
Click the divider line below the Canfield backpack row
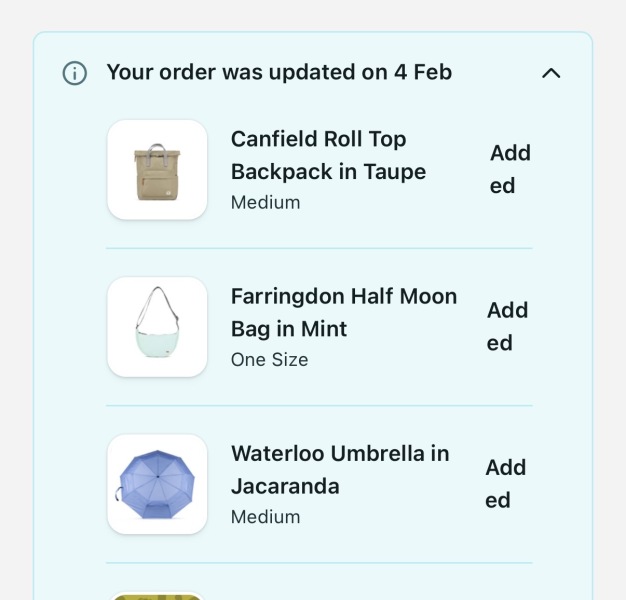(x=319, y=248)
